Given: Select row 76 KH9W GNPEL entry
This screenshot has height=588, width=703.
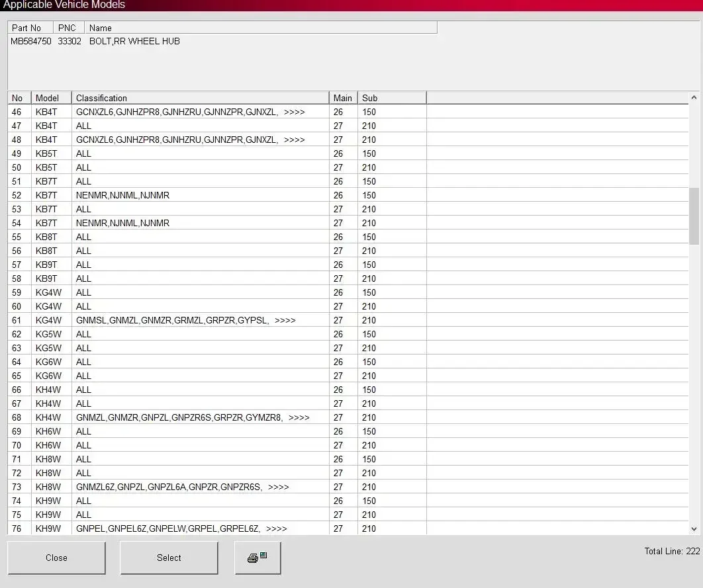Looking at the screenshot, I should click(x=348, y=528).
